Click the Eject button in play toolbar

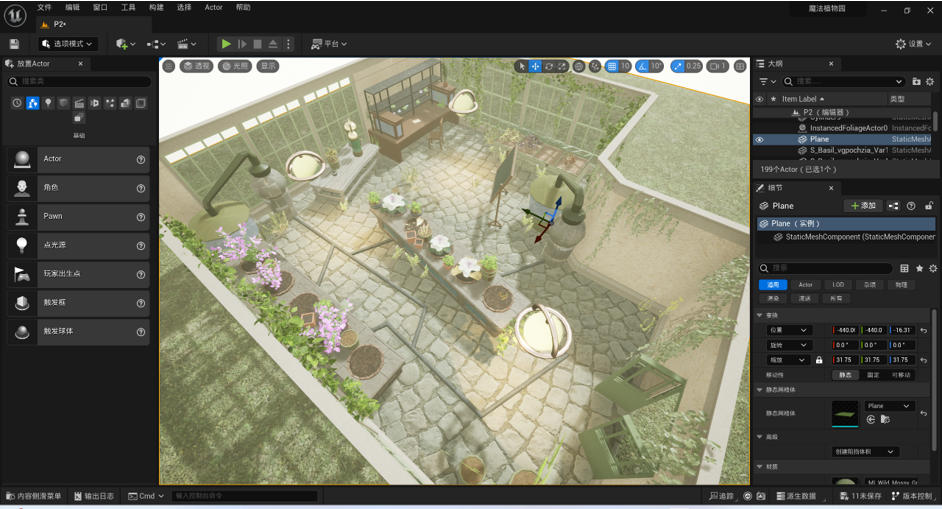coord(273,44)
